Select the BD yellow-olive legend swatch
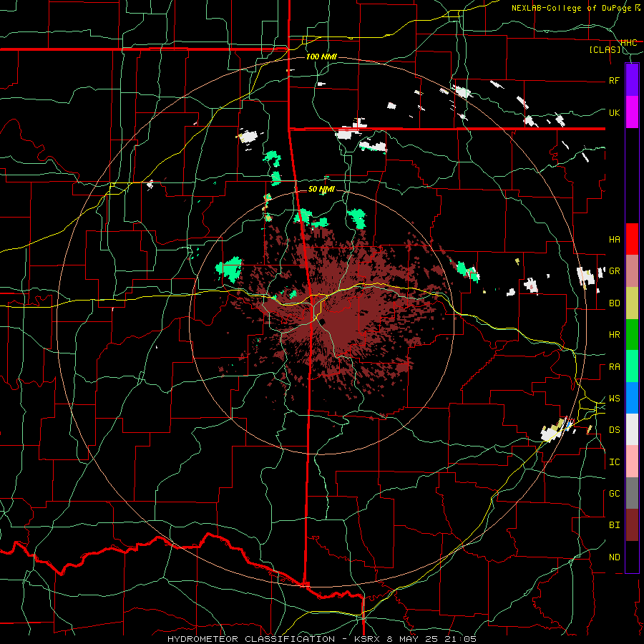Viewport: 644px width, 644px height. coord(632,303)
